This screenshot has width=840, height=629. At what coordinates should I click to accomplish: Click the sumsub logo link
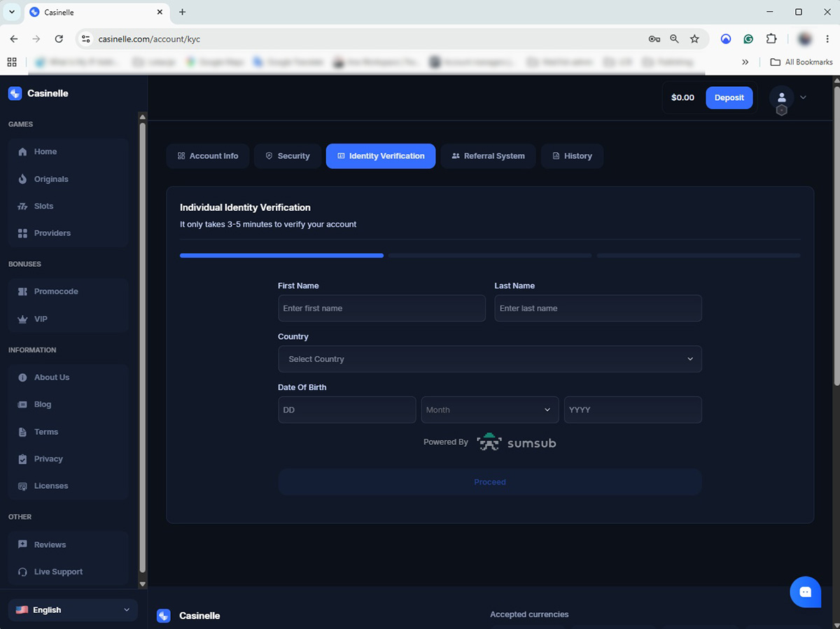click(517, 443)
